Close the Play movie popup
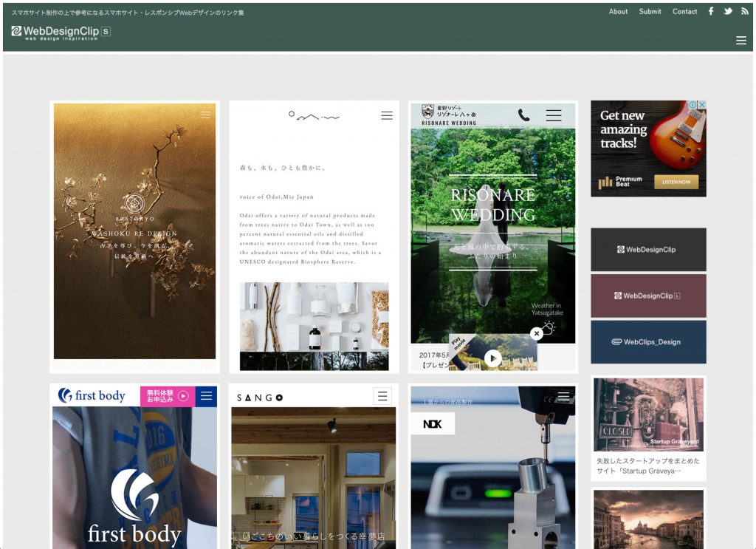The image size is (756, 549). point(537,333)
